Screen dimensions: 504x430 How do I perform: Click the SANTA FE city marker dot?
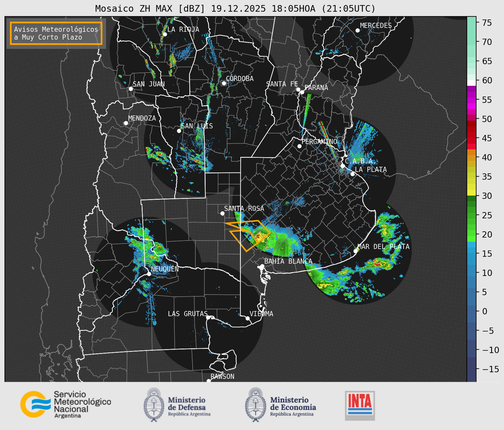[x=298, y=89]
